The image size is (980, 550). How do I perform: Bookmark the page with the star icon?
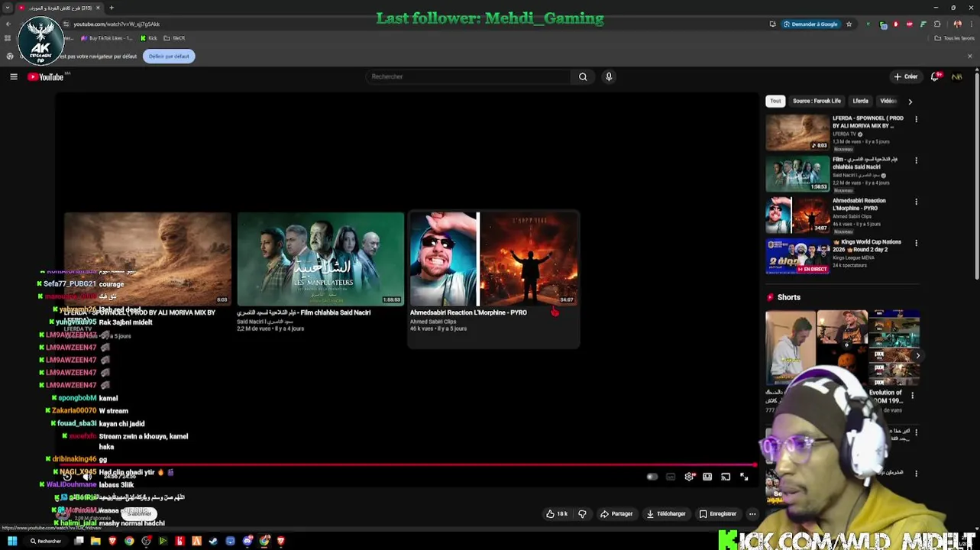point(849,24)
